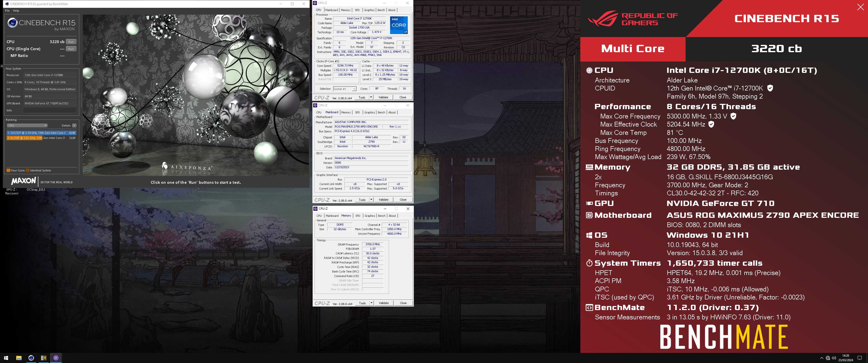Viewport: 868px width, 363px height.
Task: Open the Windows Start menu
Action: pyautogui.click(x=6, y=358)
